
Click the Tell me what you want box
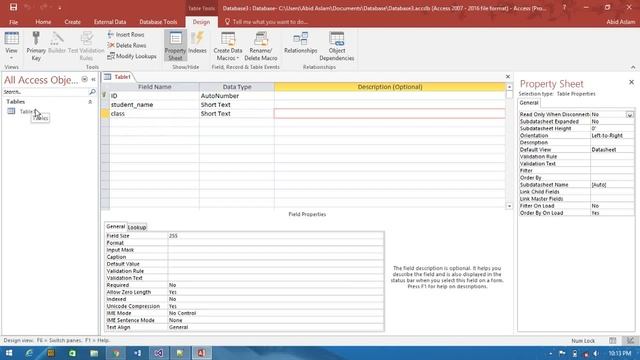[266, 22]
